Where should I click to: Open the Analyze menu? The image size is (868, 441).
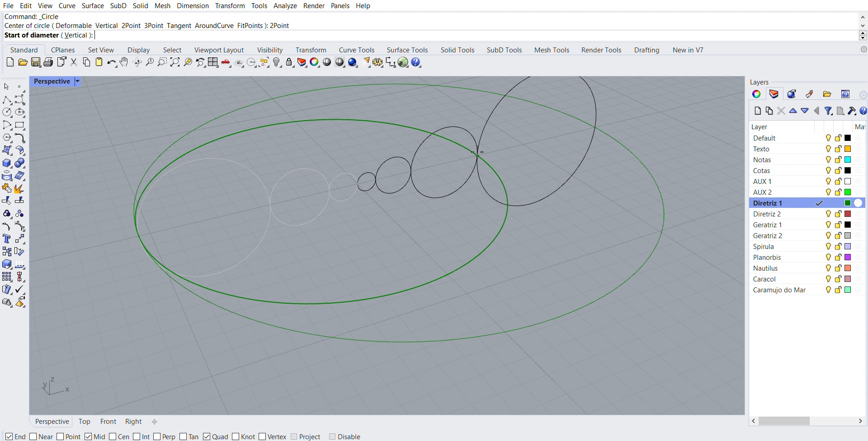coord(285,6)
